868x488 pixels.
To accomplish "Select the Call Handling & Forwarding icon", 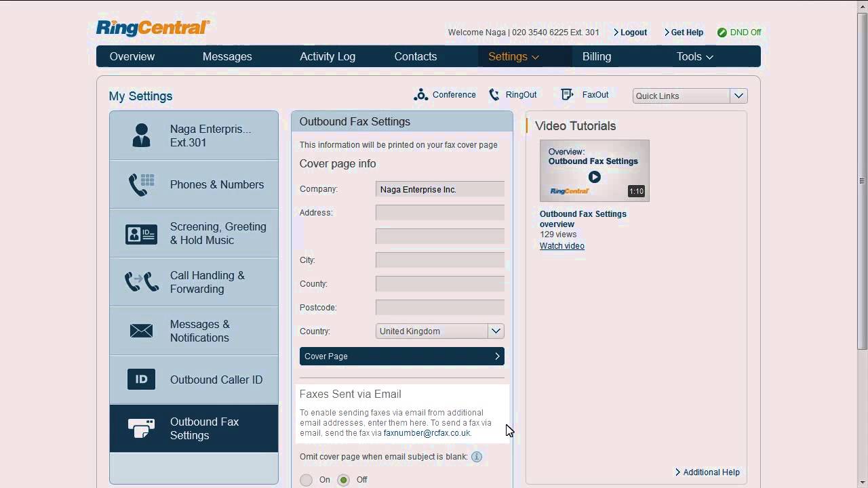I will [142, 282].
